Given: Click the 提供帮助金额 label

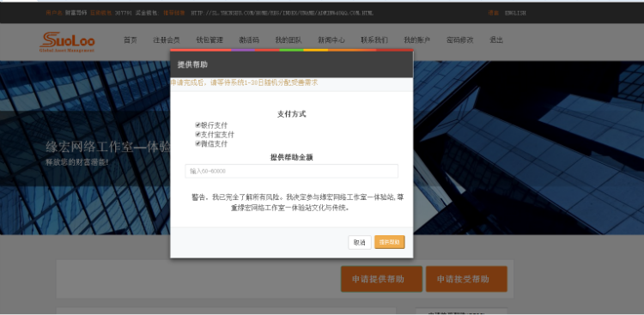Looking at the screenshot, I should 292,157.
